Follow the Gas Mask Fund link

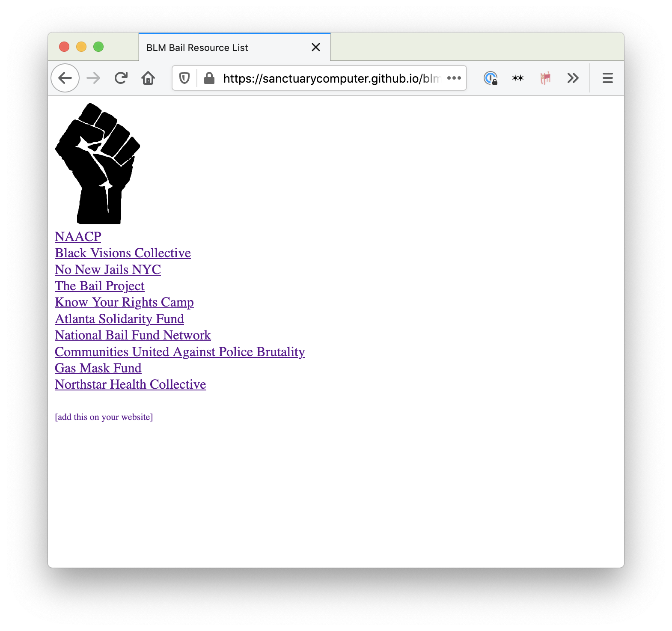[98, 368]
